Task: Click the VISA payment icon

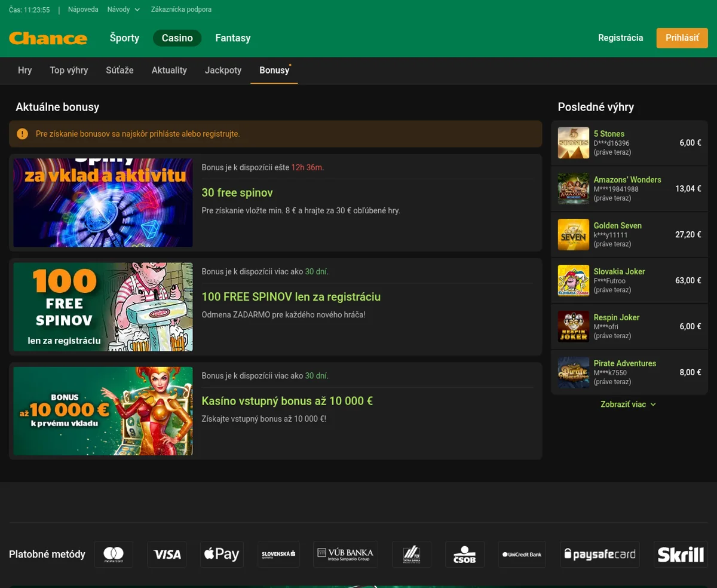Action: 167,555
